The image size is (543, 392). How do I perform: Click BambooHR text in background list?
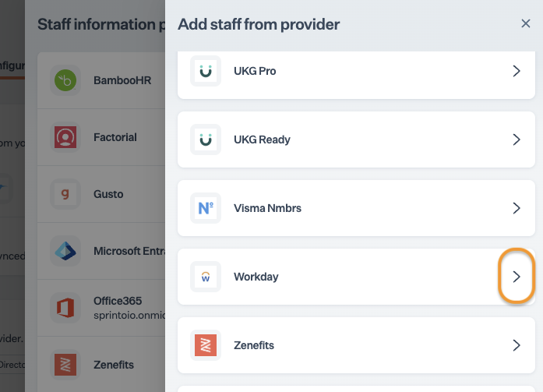coord(122,80)
